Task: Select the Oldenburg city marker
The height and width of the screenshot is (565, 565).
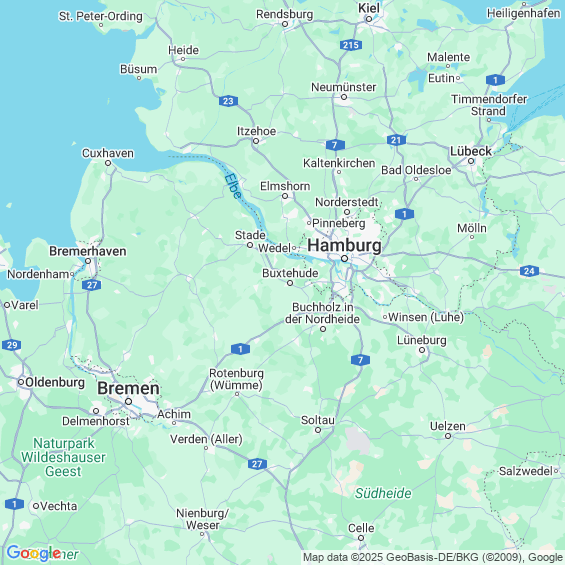Action: point(21,382)
